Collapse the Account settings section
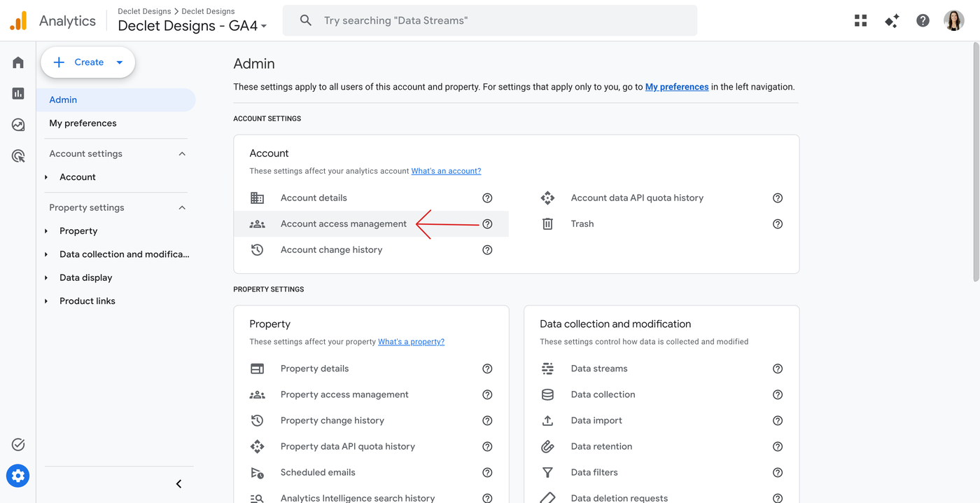980x503 pixels. 182,154
